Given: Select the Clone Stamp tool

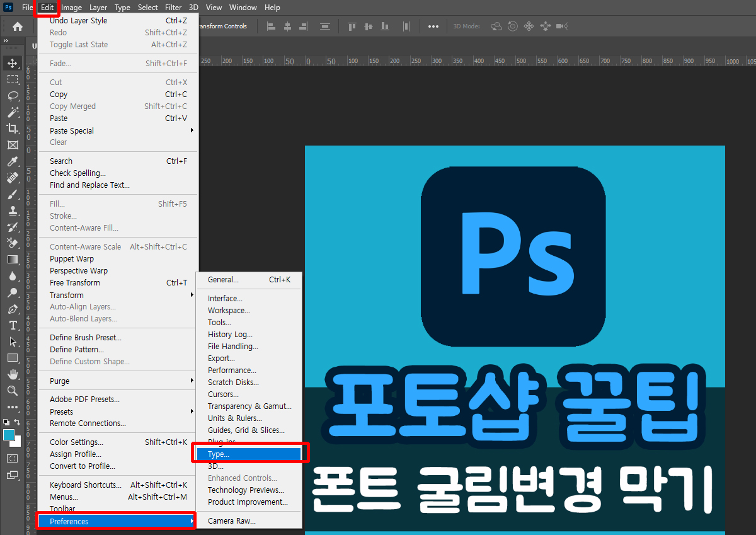Looking at the screenshot, I should click(x=12, y=210).
